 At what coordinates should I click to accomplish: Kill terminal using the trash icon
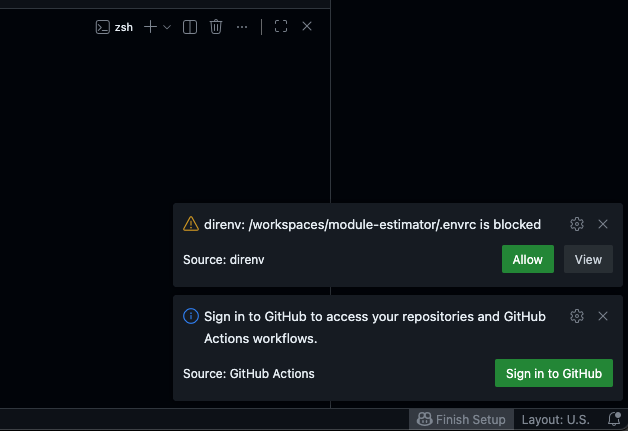pos(216,27)
